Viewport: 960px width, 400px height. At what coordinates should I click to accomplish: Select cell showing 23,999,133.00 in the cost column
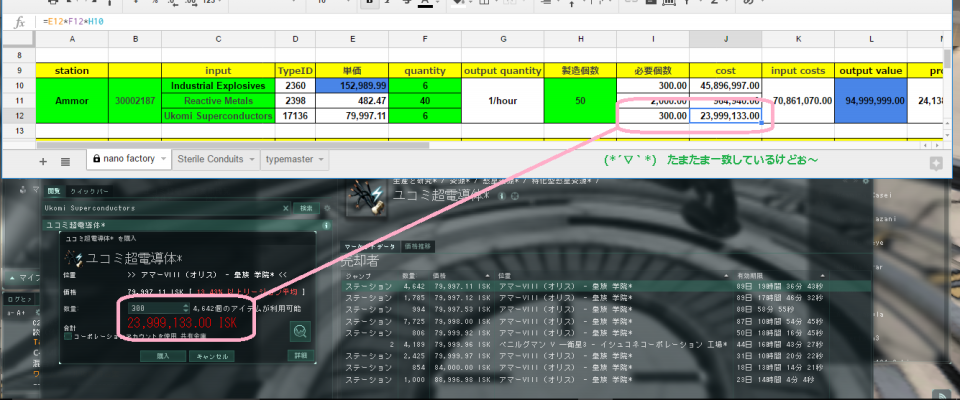coord(726,116)
